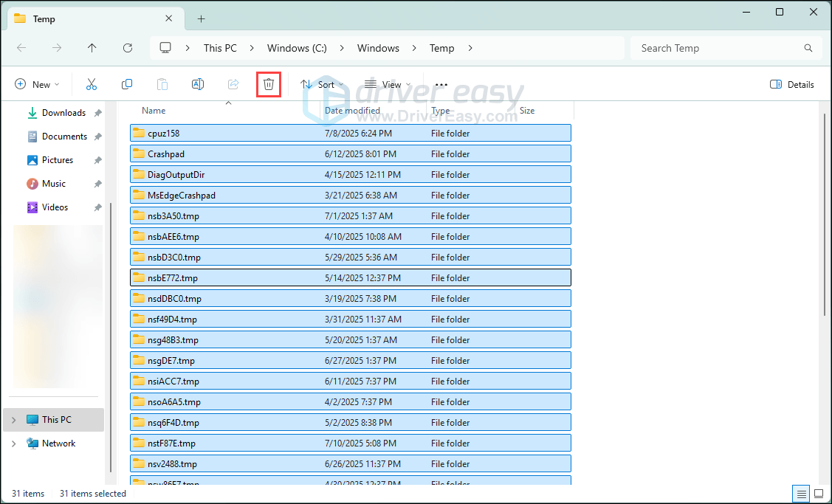Click the Rename icon in toolbar
832x504 pixels.
[x=198, y=85]
